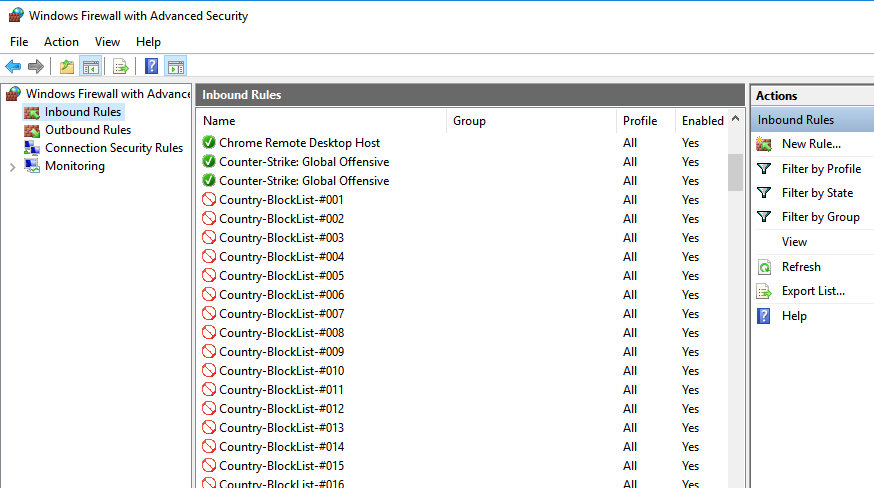The image size is (874, 488).
Task: Open the View menu in the menu bar
Action: click(107, 42)
